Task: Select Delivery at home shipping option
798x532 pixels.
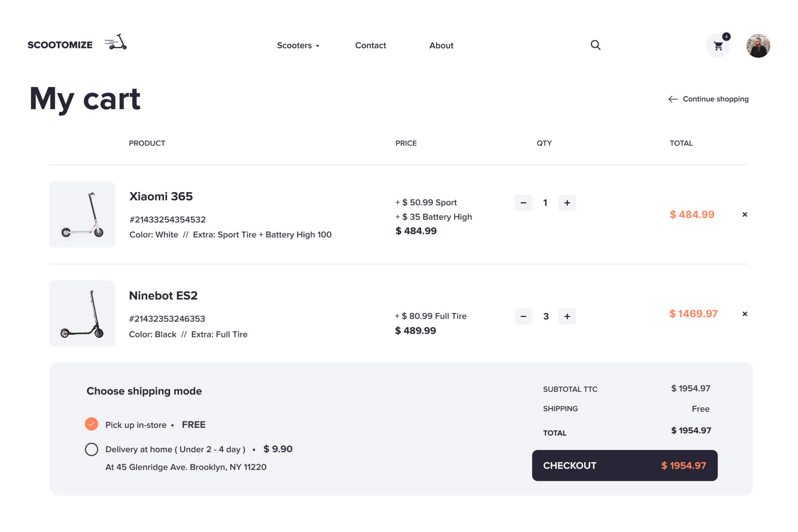Action: coord(92,449)
